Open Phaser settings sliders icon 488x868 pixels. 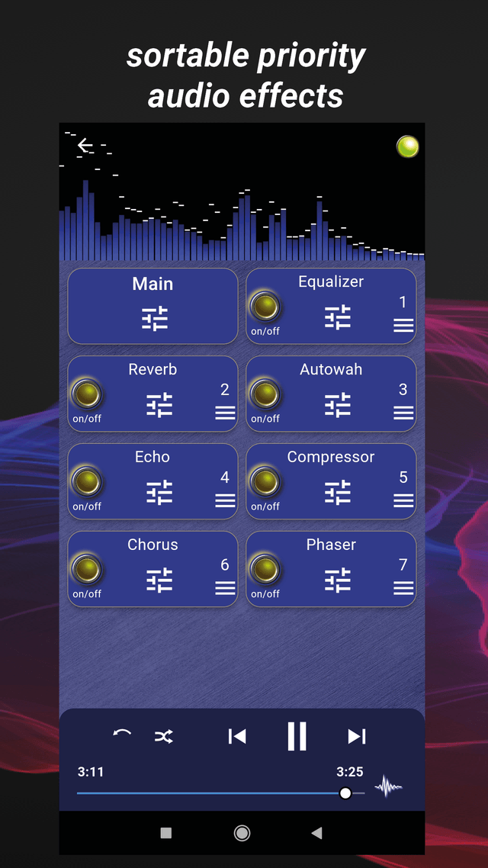pyautogui.click(x=337, y=580)
